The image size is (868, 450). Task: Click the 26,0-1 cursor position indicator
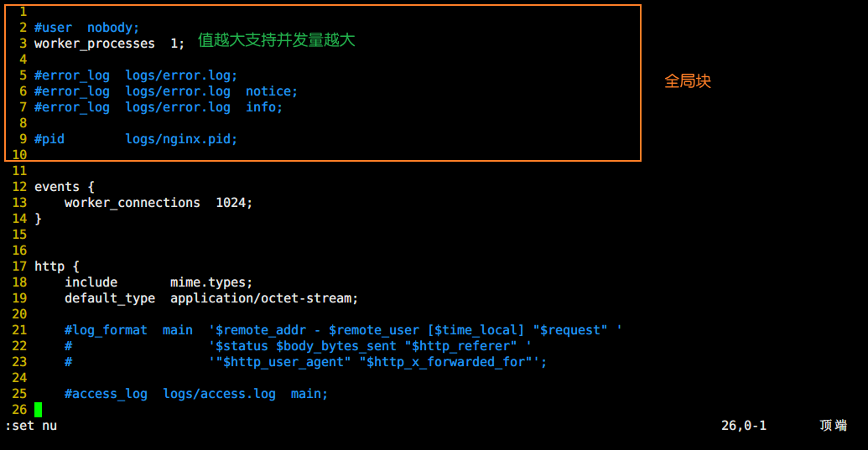click(743, 426)
